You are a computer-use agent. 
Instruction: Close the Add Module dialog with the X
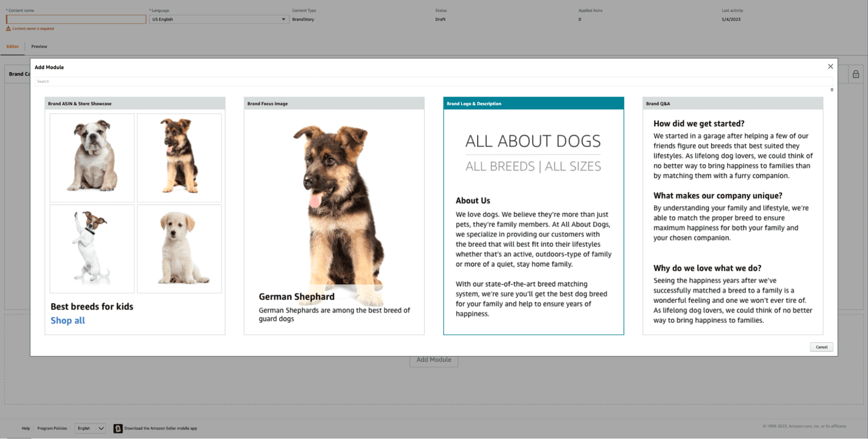pyautogui.click(x=830, y=66)
